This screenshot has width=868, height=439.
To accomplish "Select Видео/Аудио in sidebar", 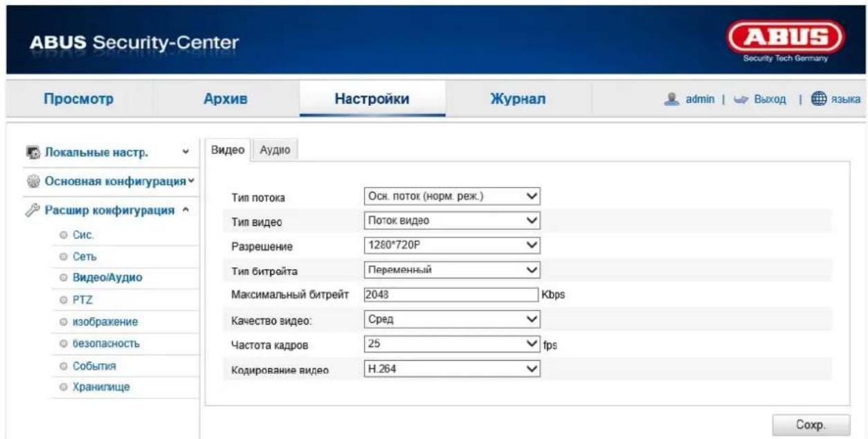I will [106, 278].
